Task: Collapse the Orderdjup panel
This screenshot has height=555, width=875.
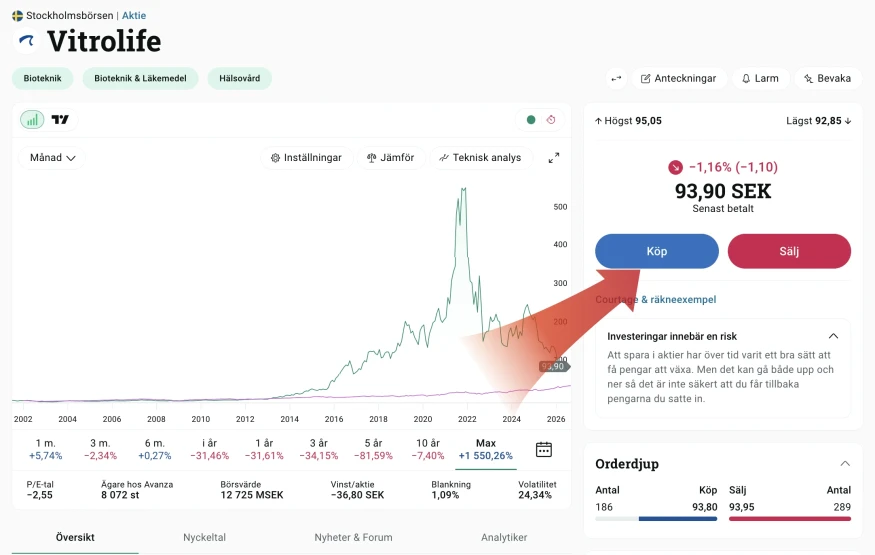Action: click(x=845, y=464)
